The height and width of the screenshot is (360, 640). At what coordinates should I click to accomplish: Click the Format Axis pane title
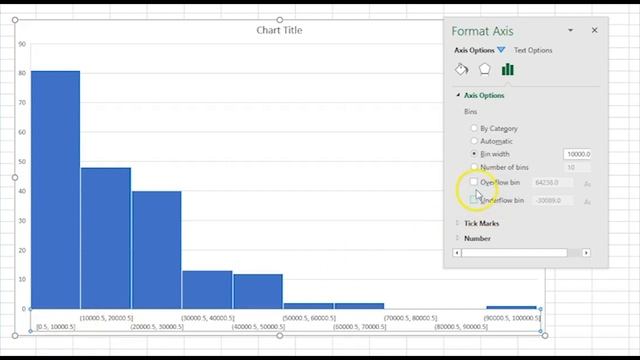click(482, 31)
